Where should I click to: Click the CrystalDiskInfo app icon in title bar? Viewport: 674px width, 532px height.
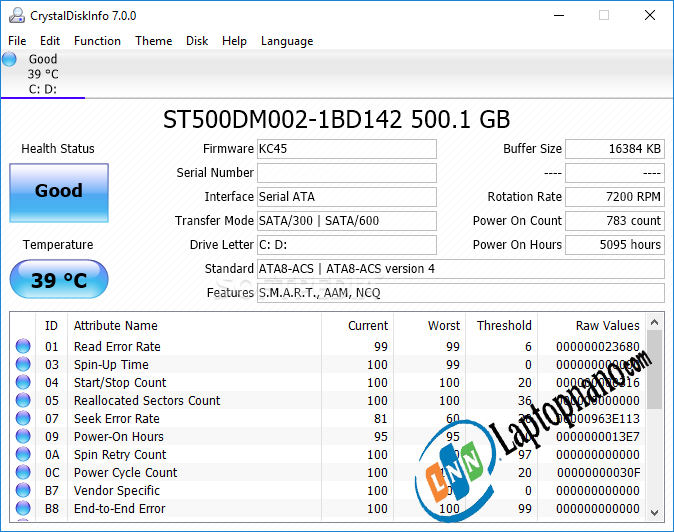17,15
